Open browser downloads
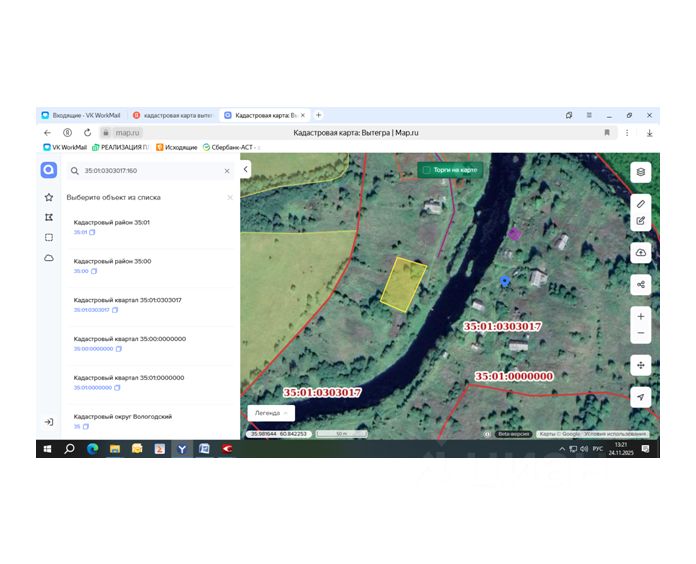Viewport: 696px width, 564px height. 649,133
